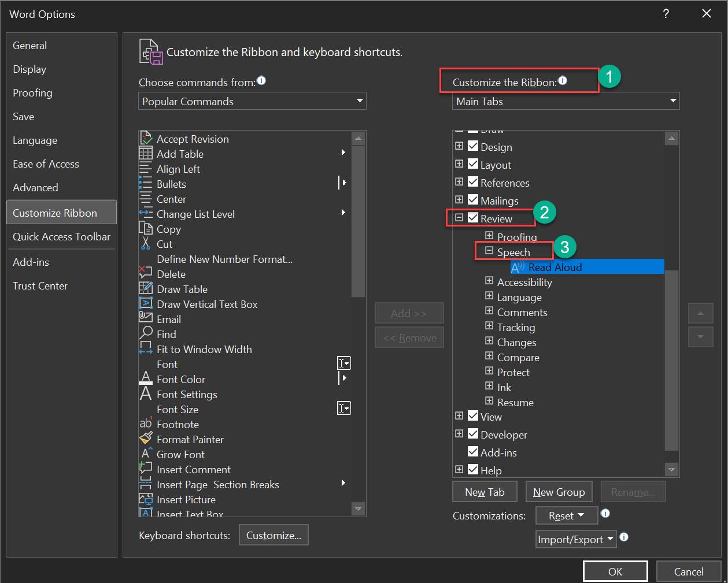Viewport: 728px width, 583px height.
Task: Click the Grow Font icon
Action: click(146, 454)
